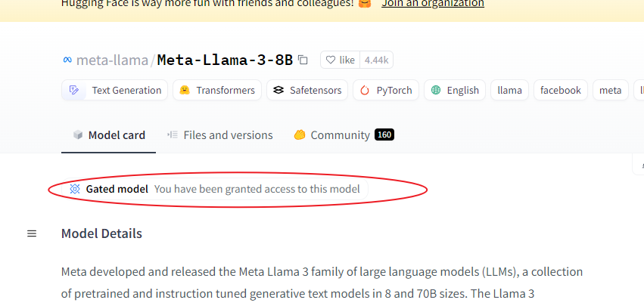Image resolution: width=644 pixels, height=306 pixels.
Task: Click the PyTorch flame icon
Action: [365, 90]
